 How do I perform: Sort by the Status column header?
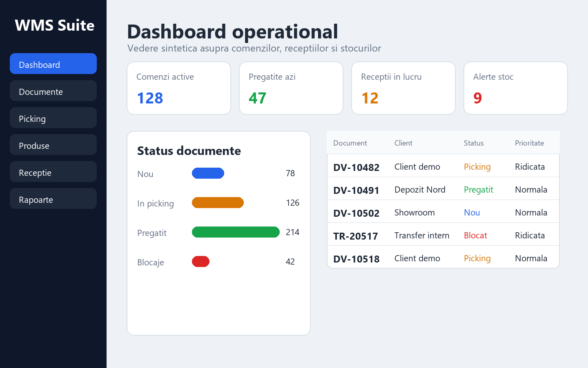pyautogui.click(x=474, y=143)
